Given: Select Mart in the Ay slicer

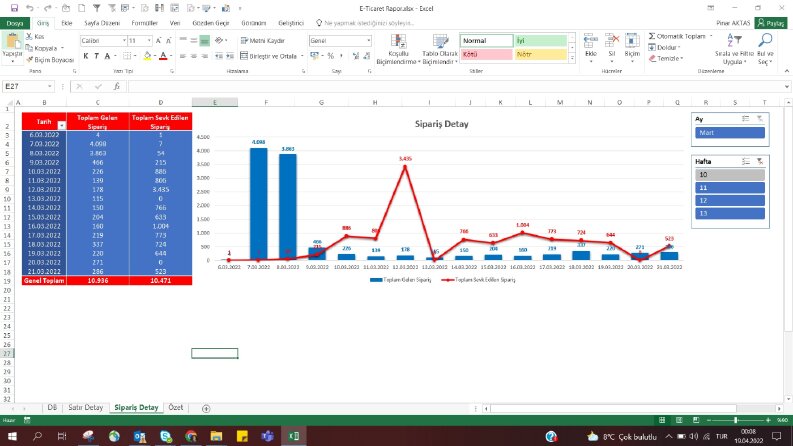Looking at the screenshot, I should tap(730, 132).
